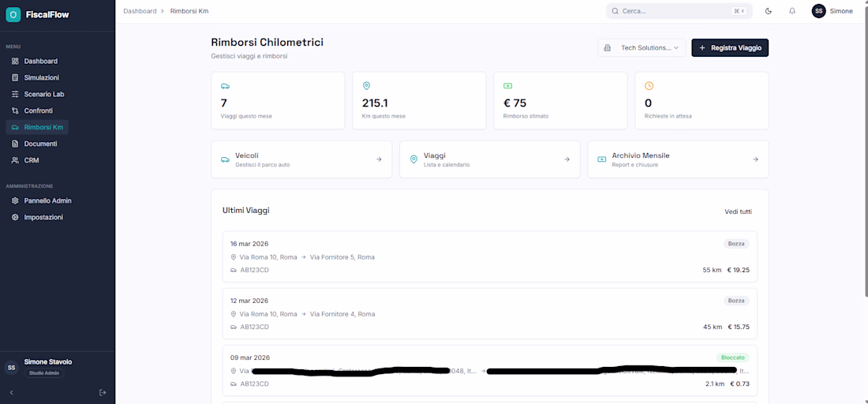Toggle dark mode with the moon icon

tap(769, 11)
